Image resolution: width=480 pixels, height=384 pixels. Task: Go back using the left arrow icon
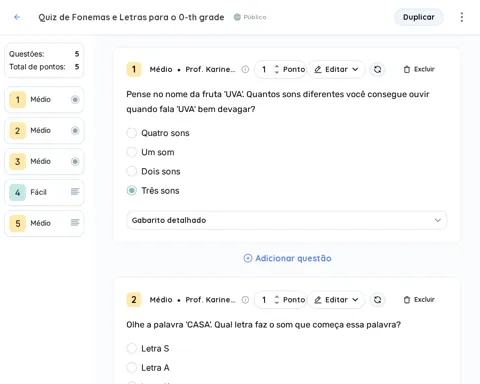[17, 17]
